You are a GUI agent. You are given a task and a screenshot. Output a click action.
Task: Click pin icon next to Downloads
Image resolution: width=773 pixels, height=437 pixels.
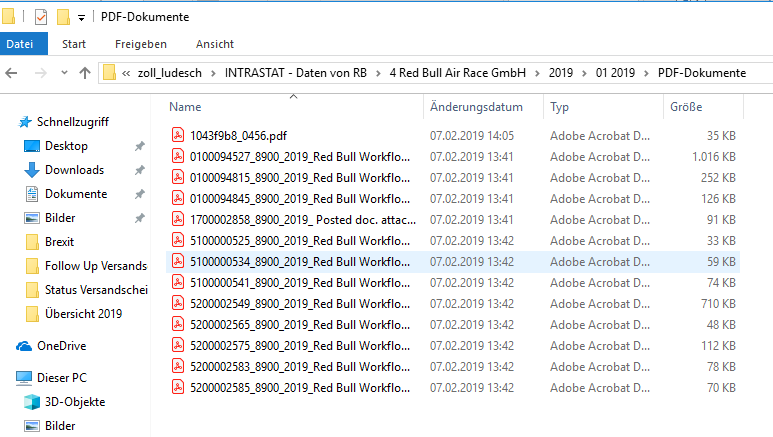tap(140, 170)
